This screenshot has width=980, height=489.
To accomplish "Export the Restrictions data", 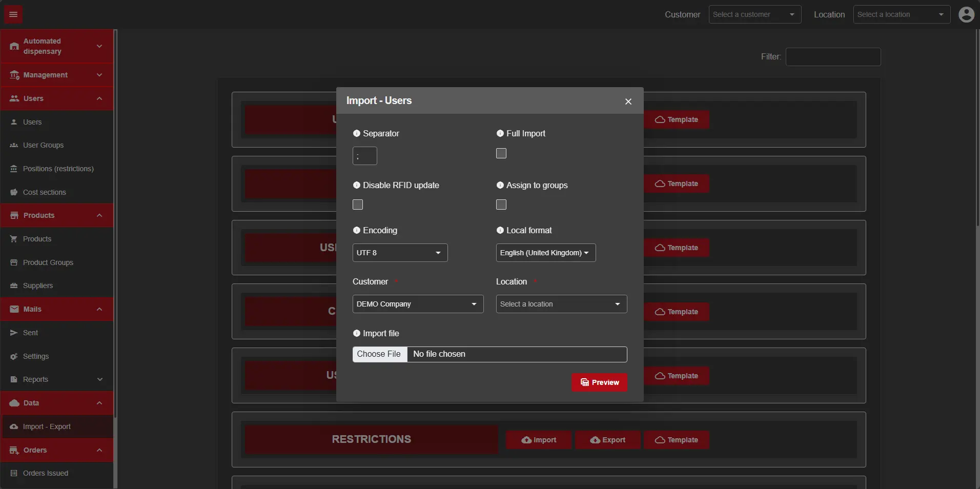I will (607, 440).
